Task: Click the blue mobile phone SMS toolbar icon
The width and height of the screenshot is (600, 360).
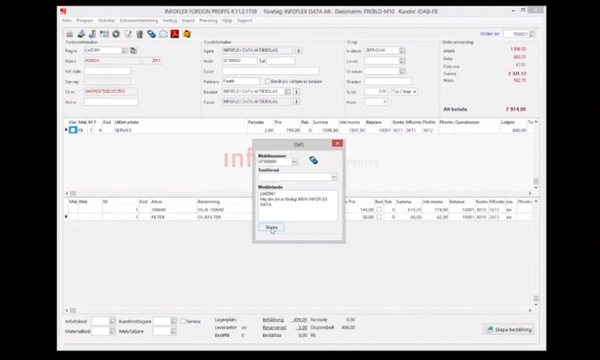Action: pos(152,34)
